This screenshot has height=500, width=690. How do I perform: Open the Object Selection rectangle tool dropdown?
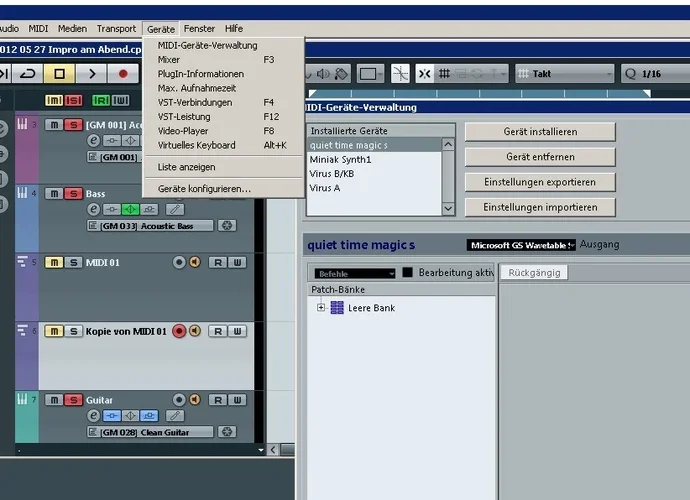(x=371, y=74)
